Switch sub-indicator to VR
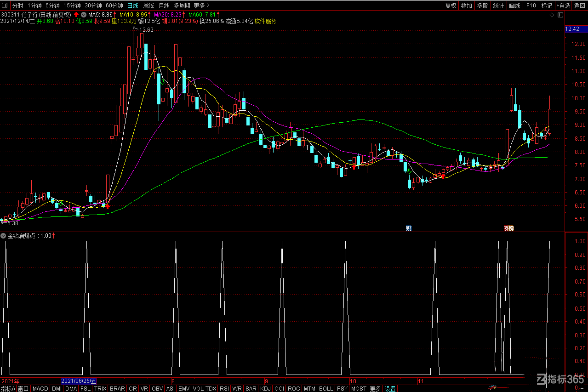The image size is (588, 392). pos(144,388)
